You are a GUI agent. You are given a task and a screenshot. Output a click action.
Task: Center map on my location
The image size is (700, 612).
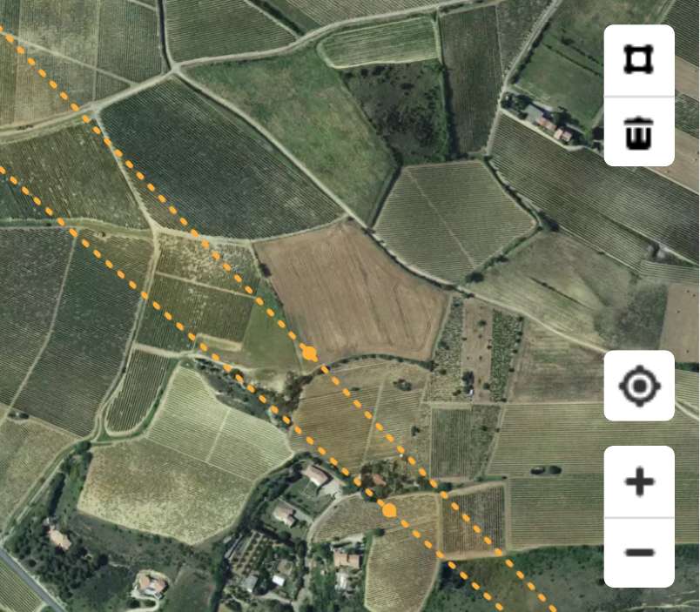tap(639, 386)
